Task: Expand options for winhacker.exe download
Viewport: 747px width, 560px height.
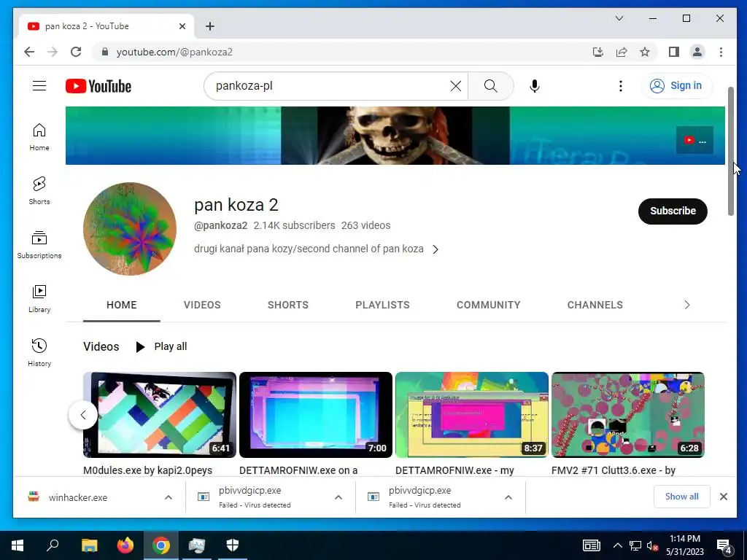Action: click(x=169, y=497)
